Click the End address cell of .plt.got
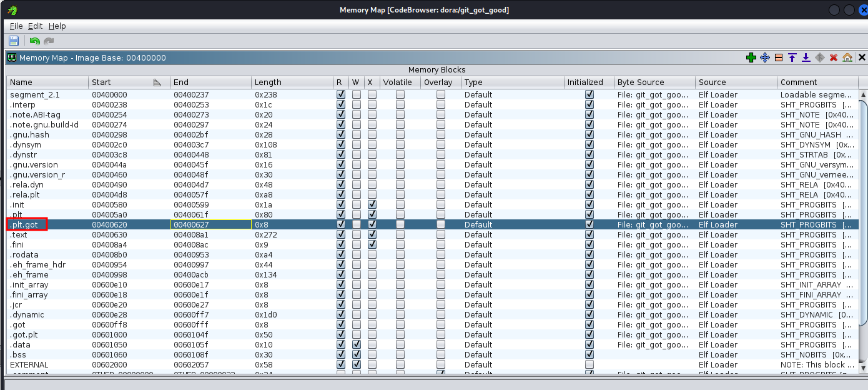 pos(210,224)
